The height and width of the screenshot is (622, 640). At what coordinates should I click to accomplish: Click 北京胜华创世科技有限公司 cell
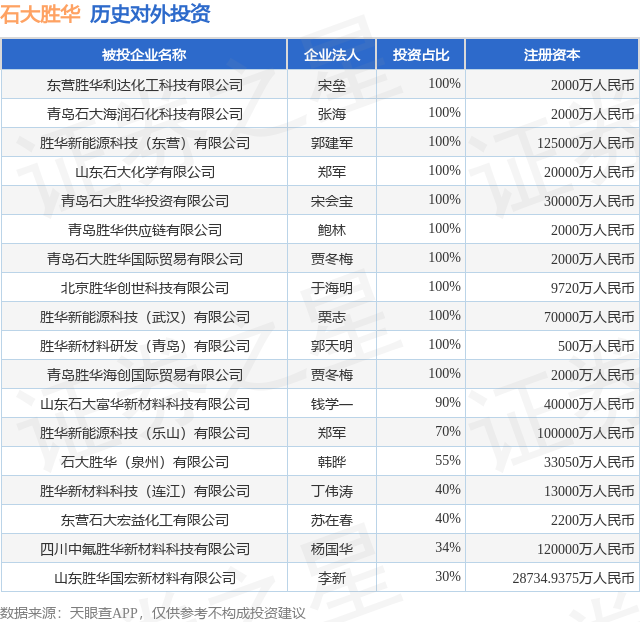coord(144,288)
